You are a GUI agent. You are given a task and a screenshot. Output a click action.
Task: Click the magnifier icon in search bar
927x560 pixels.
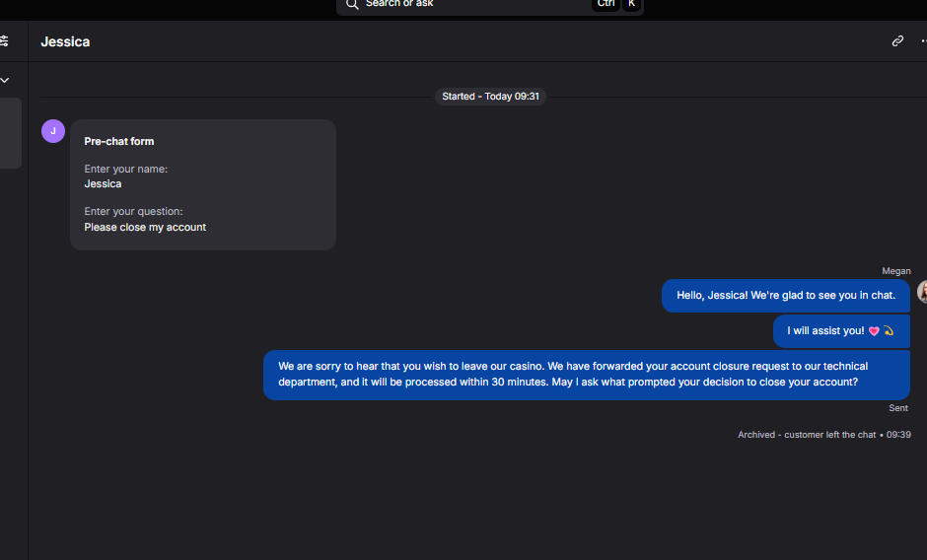pyautogui.click(x=352, y=4)
